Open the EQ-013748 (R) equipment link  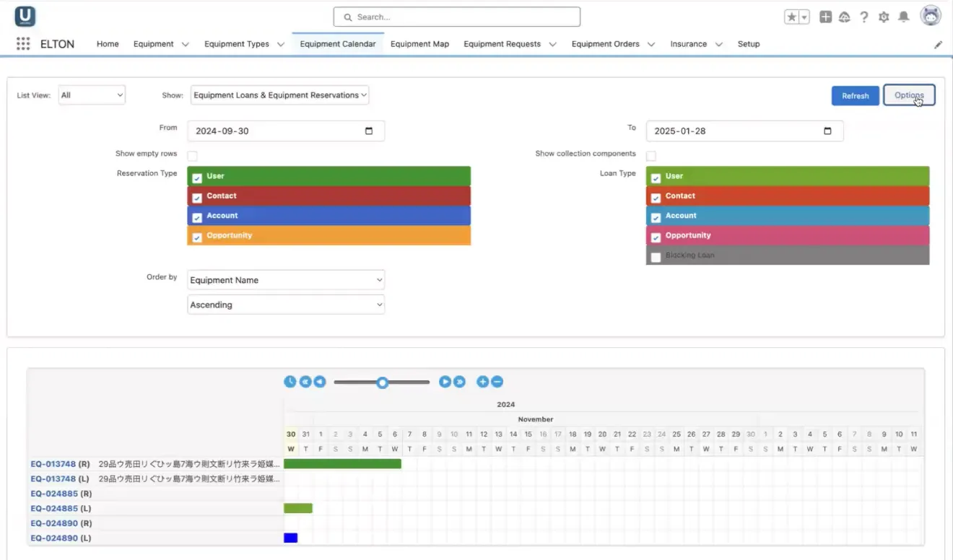[53, 464]
